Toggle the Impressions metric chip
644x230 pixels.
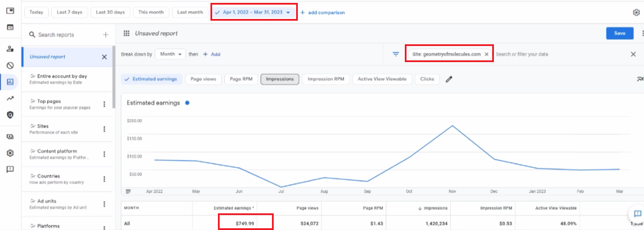pyautogui.click(x=279, y=79)
